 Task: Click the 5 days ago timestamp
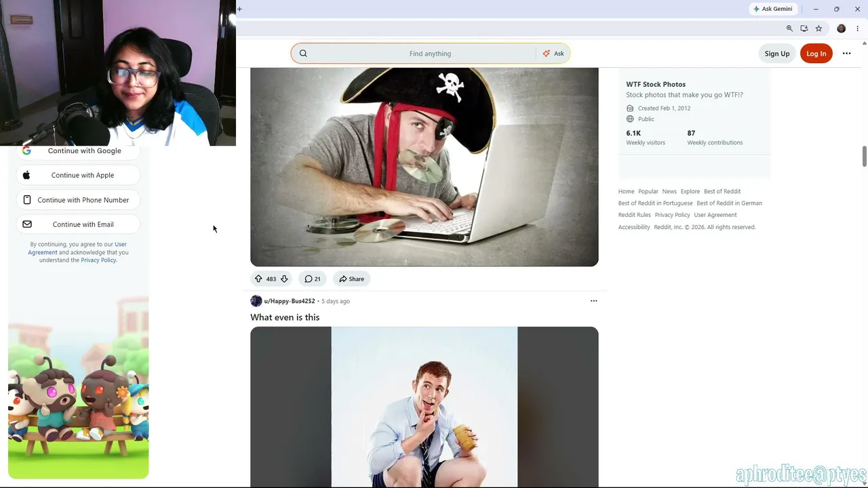coord(336,301)
